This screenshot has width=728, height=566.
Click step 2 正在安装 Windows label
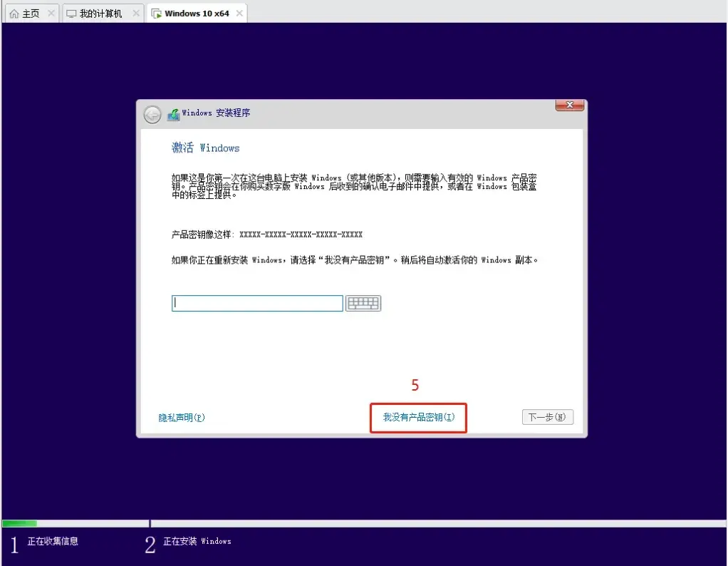coord(197,541)
